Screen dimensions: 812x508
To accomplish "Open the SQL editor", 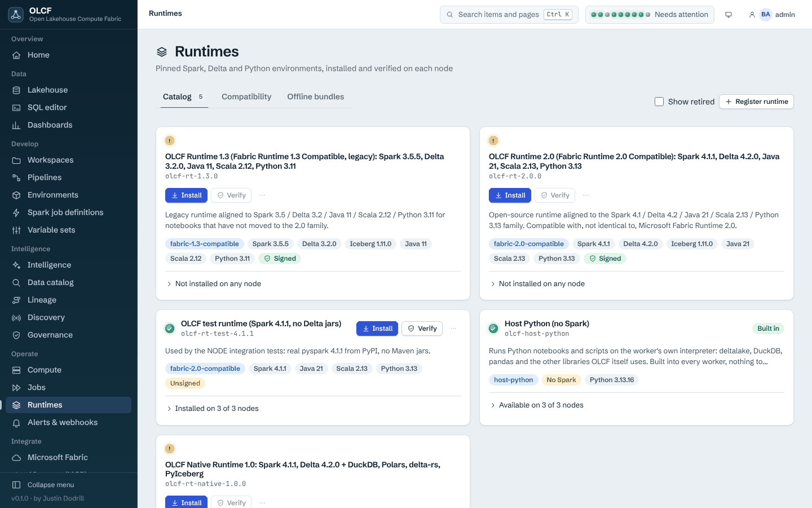I will (68, 107).
